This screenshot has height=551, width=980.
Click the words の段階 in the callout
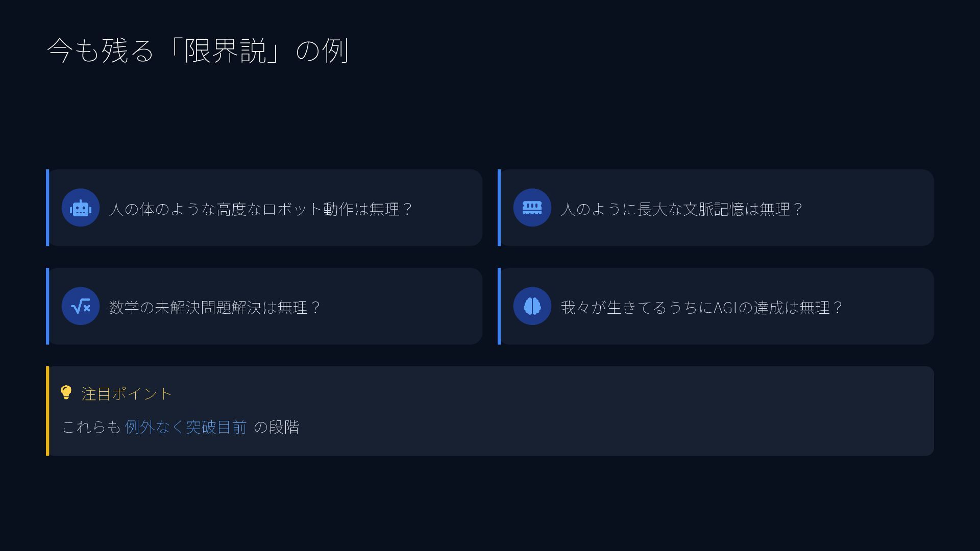pos(276,427)
